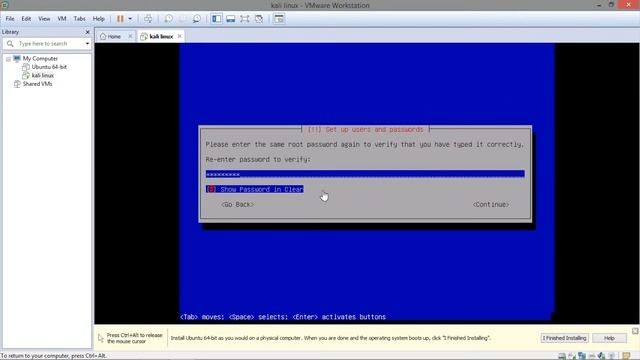
Task: Restore down the VMware Workstation window
Action: coord(611,5)
